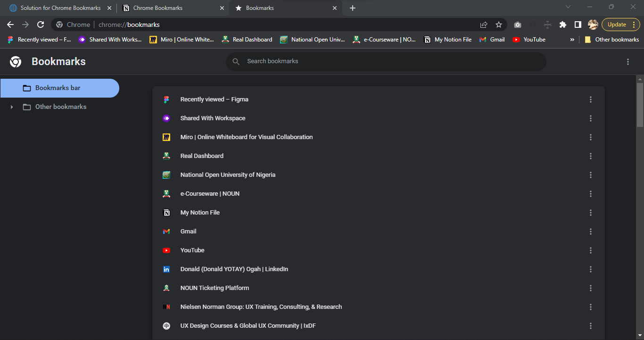The width and height of the screenshot is (644, 340).
Task: Open YouTube on the bookmarks bar
Action: click(x=529, y=40)
